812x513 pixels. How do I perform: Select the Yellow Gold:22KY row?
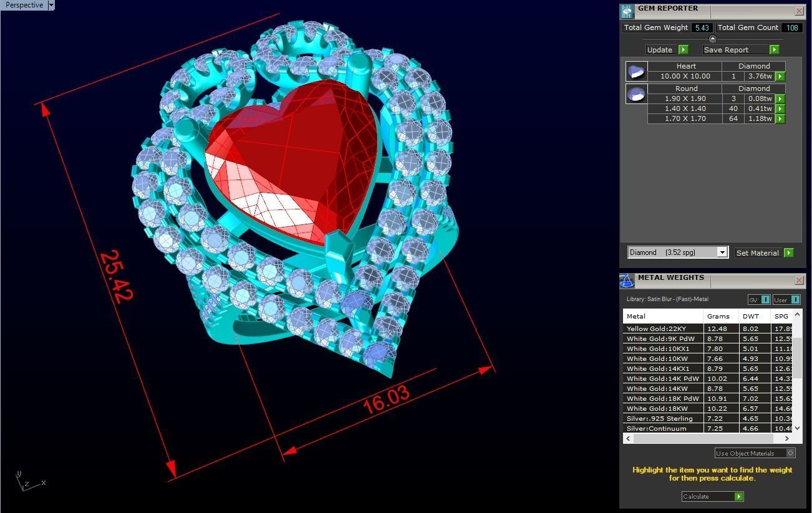coord(708,328)
